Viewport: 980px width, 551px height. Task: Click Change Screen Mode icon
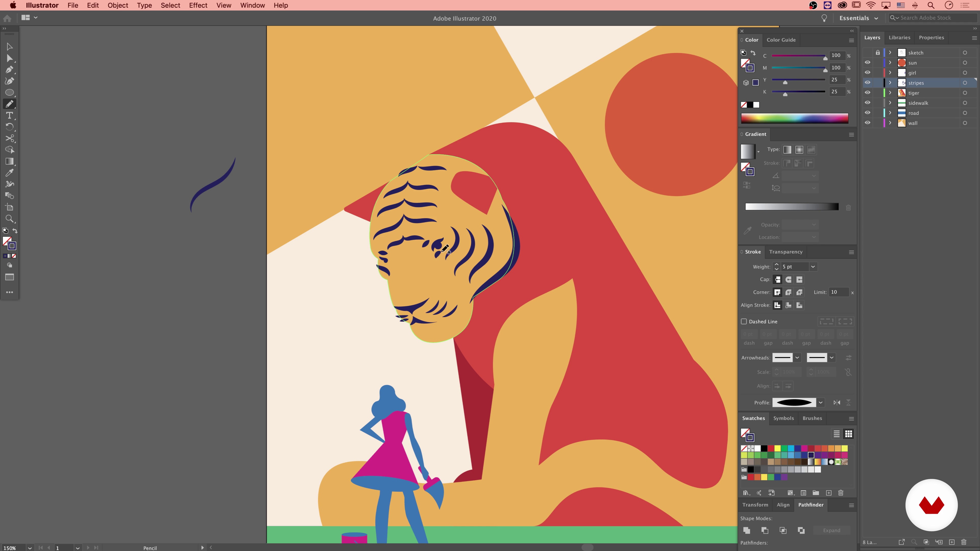9,277
